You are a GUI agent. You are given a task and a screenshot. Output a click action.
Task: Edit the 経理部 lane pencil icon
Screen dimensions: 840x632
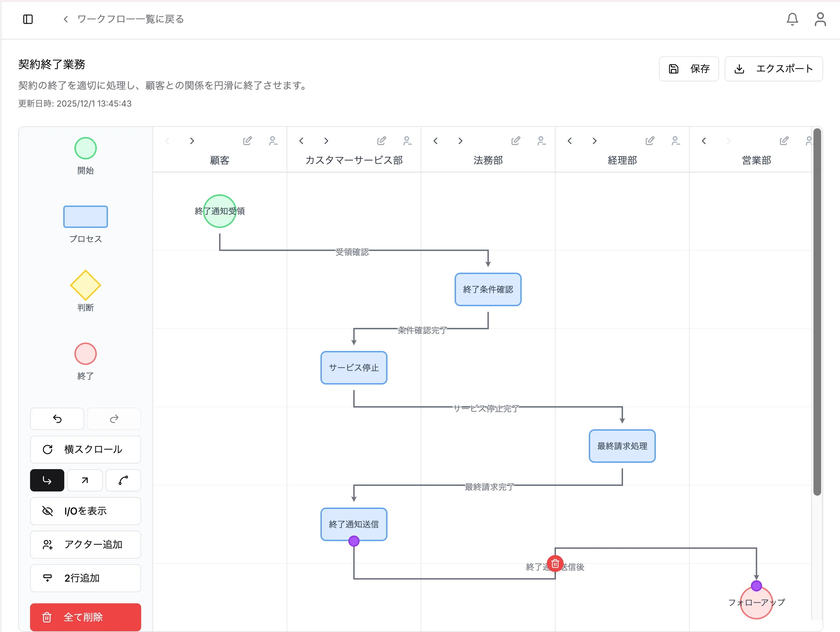(x=650, y=141)
